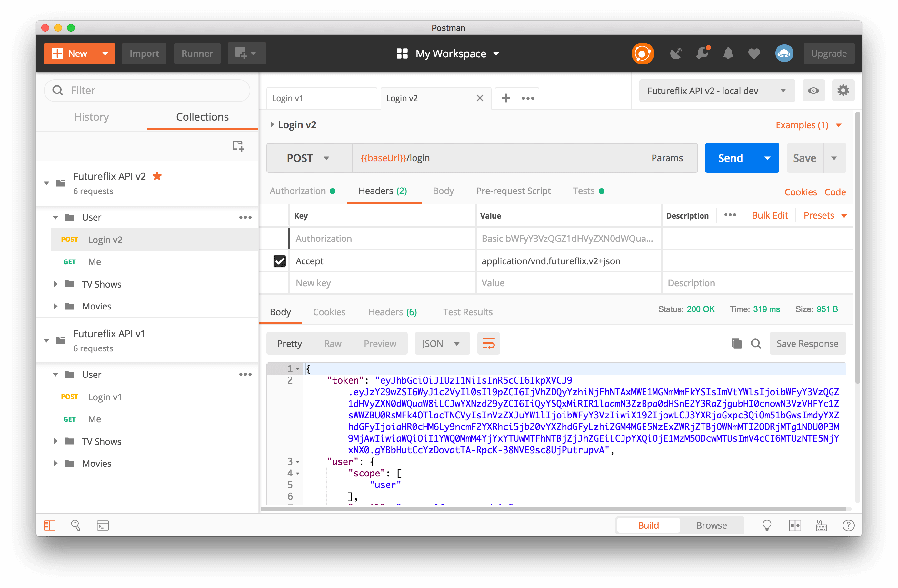Click the blue Send button
This screenshot has height=588, width=898.
point(730,158)
